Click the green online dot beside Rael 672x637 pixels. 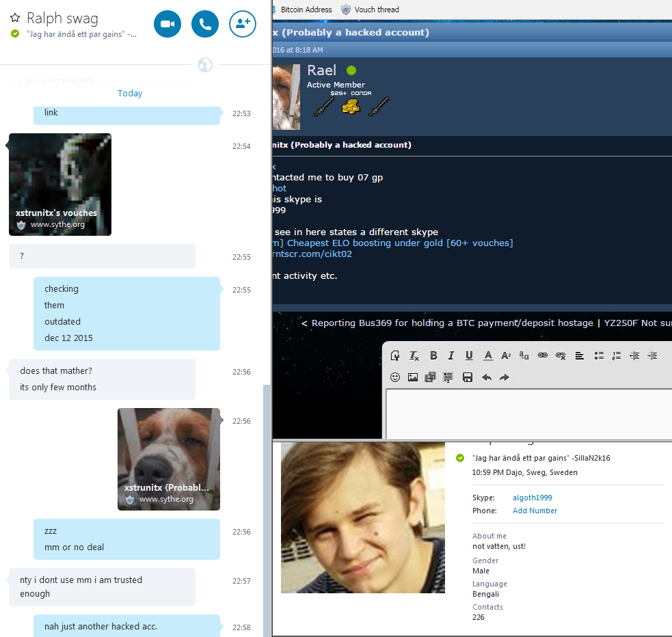[x=351, y=70]
